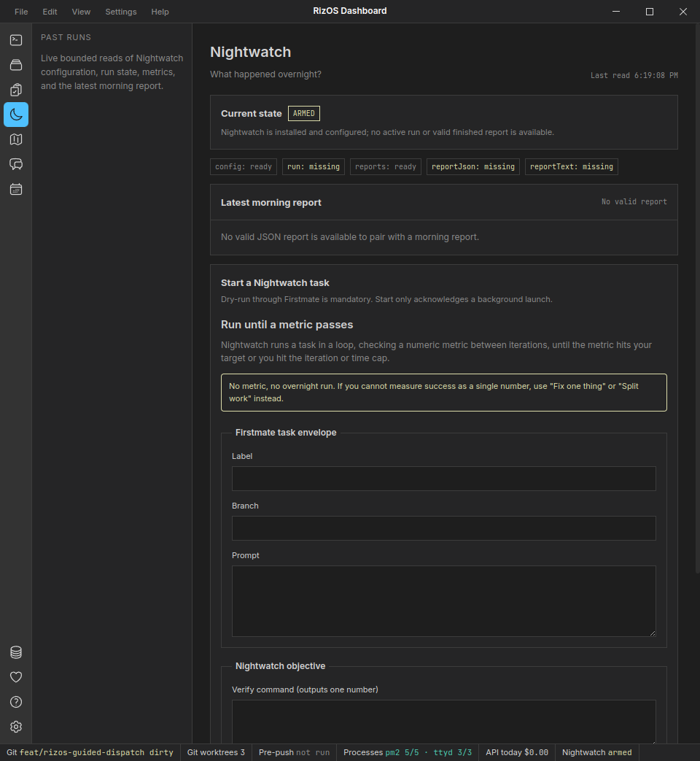700x761 pixels.
Task: Click the main content vertical scrollbar
Action: (698, 298)
